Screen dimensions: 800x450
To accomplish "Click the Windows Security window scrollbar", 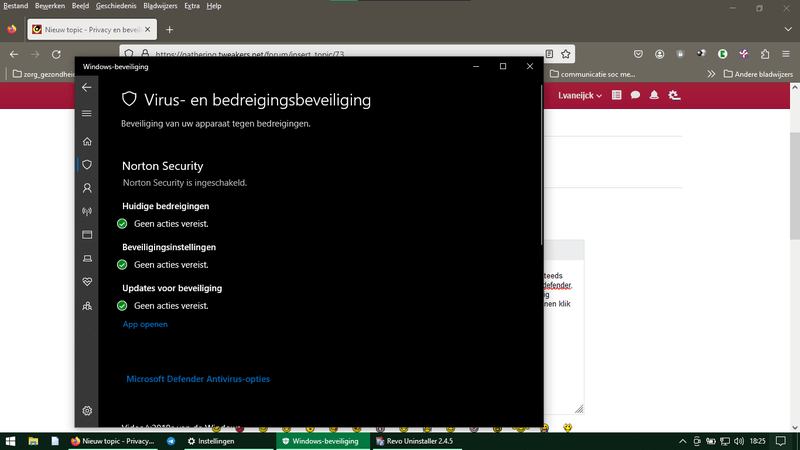I will [541, 165].
